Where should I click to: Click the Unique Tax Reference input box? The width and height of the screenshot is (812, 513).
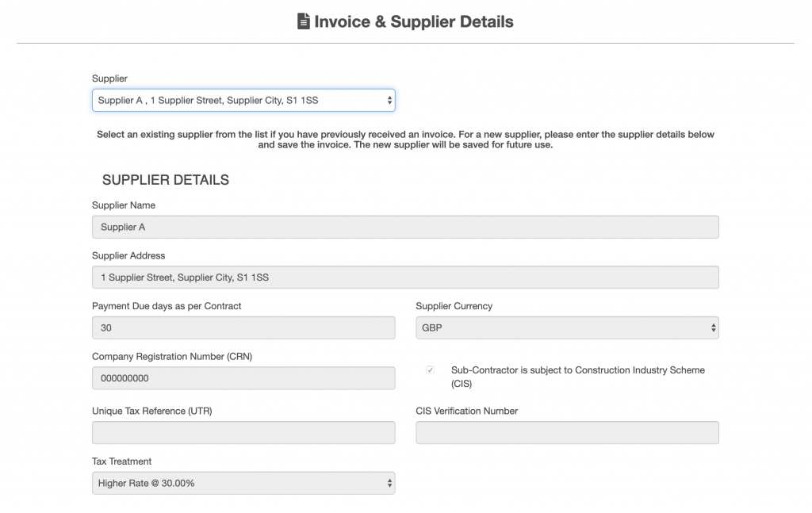tap(243, 433)
